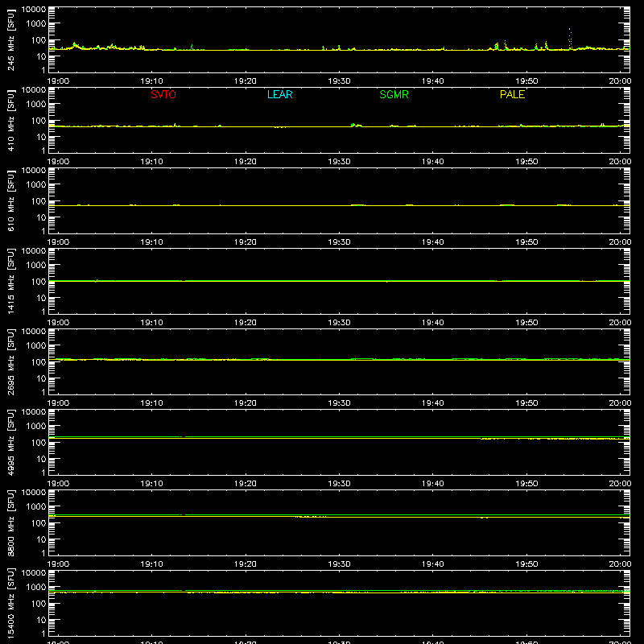Select the 2695 MHz [SFU] axis title
Screen dimensions: 644x644
click(x=11, y=361)
